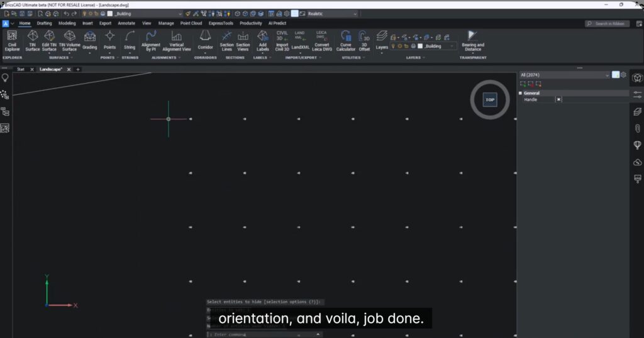Choose the Alignment by PI tool
This screenshot has height=338, width=644.
[151, 41]
